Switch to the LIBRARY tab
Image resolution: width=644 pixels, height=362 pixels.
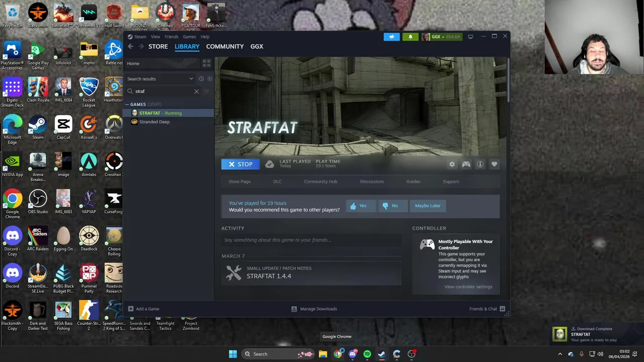[187, 46]
